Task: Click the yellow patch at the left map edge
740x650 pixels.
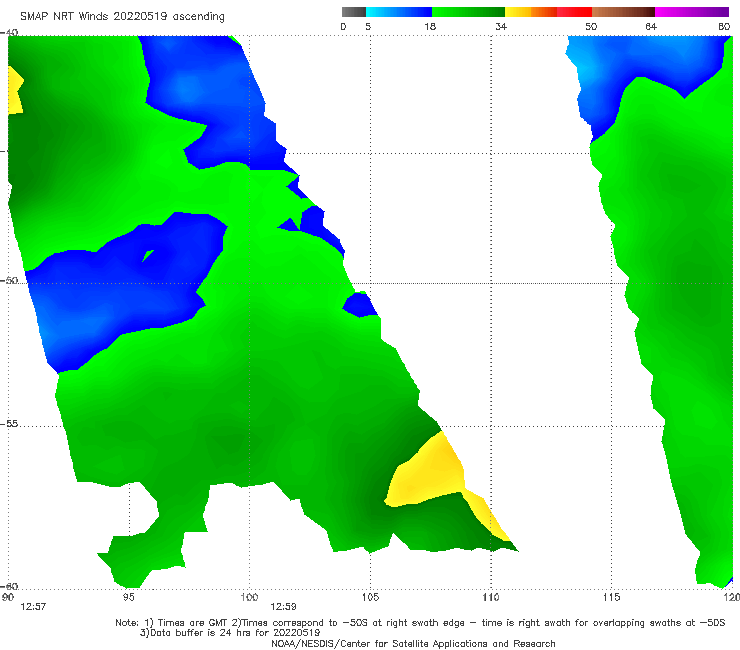Action: pos(15,91)
